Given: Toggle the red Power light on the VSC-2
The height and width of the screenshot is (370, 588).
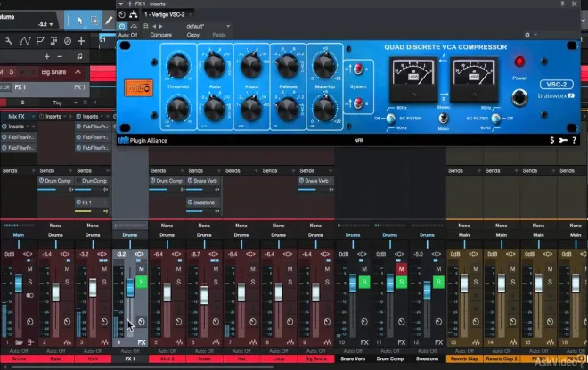Looking at the screenshot, I should tap(519, 62).
